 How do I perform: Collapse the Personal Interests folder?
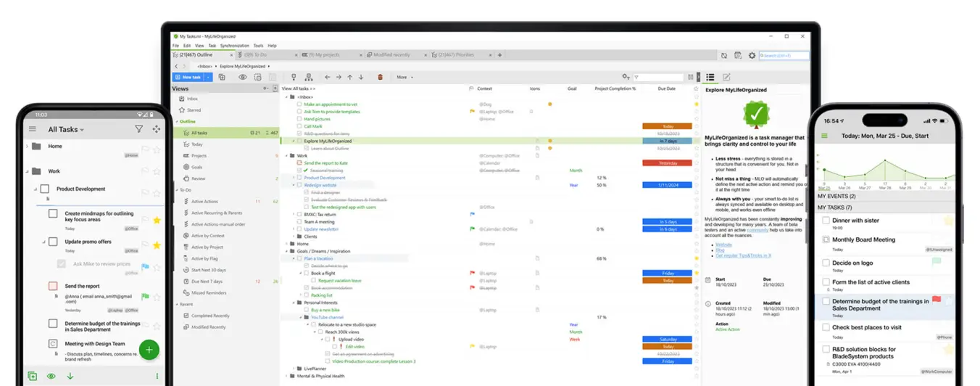(294, 303)
